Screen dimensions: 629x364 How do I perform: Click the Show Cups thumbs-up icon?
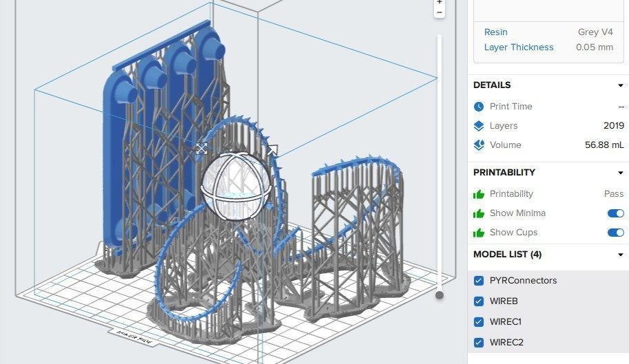(479, 233)
